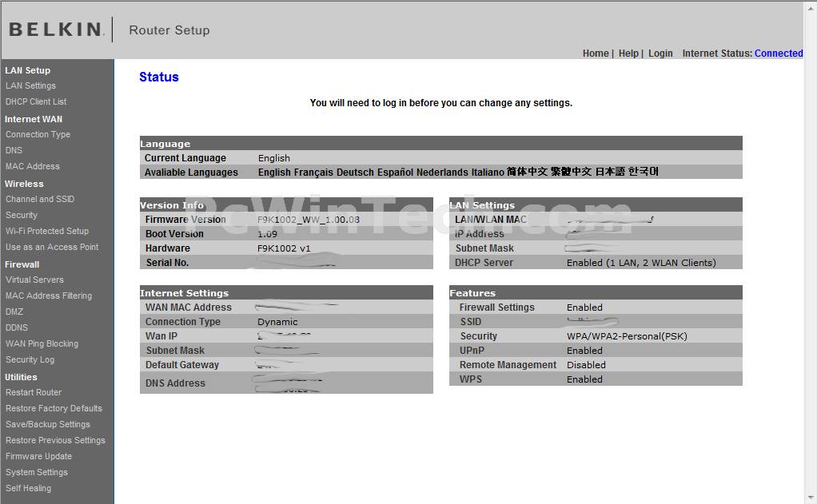Click the Connection Type Dynamic value
817x504 pixels.
(277, 322)
